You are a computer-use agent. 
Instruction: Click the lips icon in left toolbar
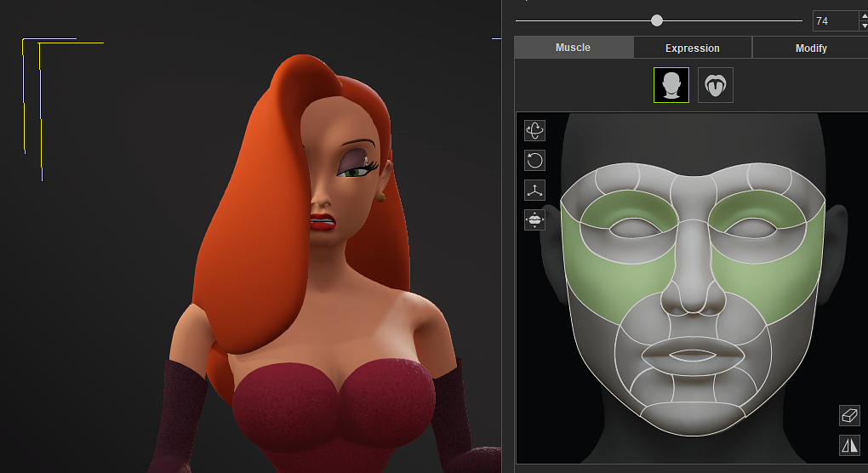[534, 219]
